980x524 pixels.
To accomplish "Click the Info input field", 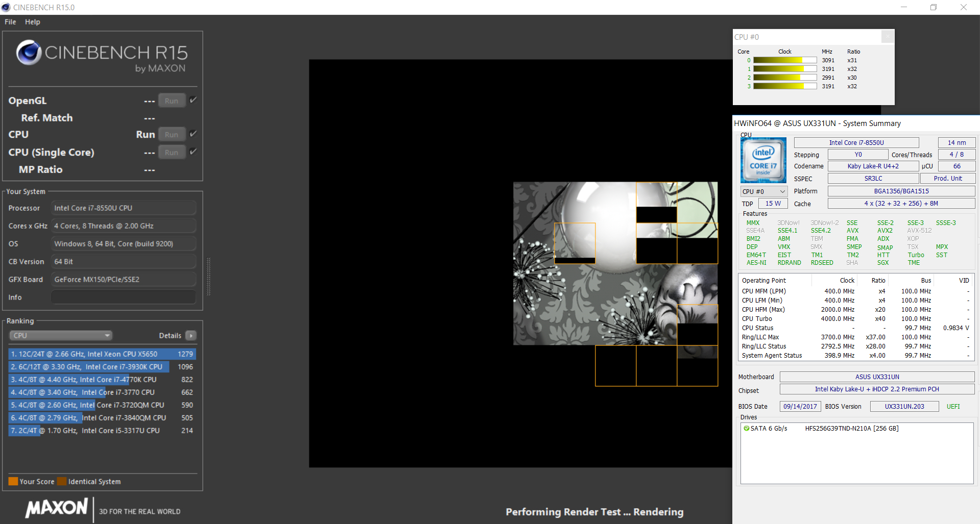I will tap(124, 297).
